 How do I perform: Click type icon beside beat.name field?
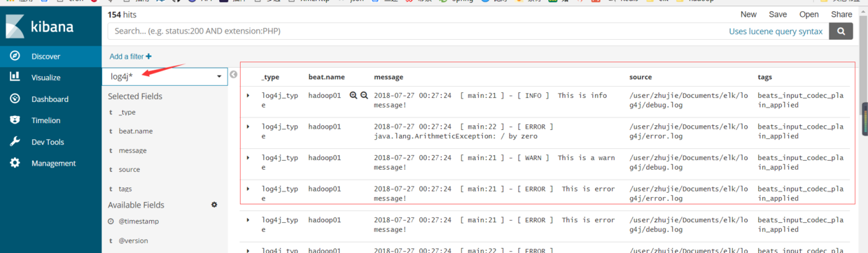(x=111, y=131)
